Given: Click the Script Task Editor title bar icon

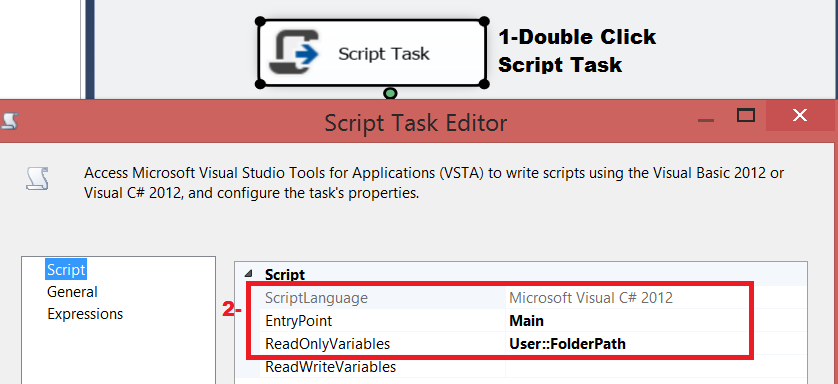Looking at the screenshot, I should click(9, 121).
